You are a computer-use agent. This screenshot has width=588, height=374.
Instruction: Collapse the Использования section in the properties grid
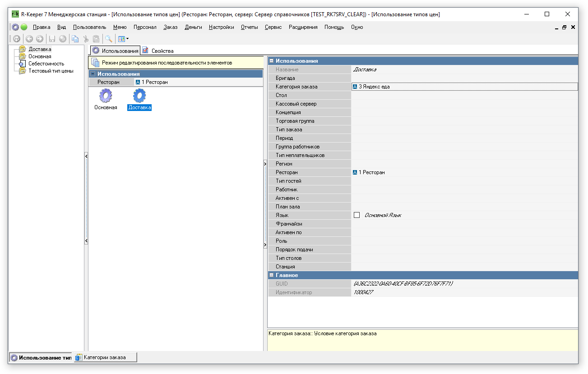(x=271, y=61)
